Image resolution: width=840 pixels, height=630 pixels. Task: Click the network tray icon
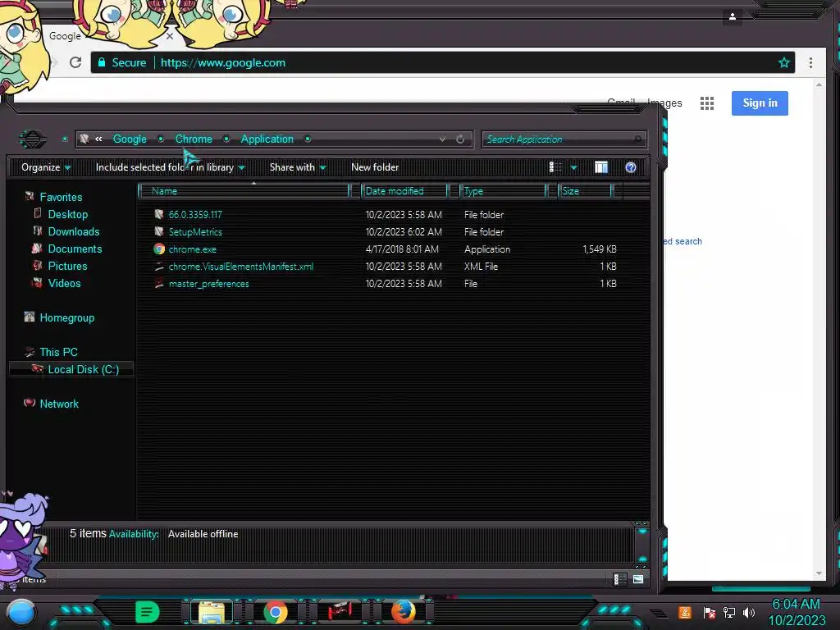tap(728, 612)
